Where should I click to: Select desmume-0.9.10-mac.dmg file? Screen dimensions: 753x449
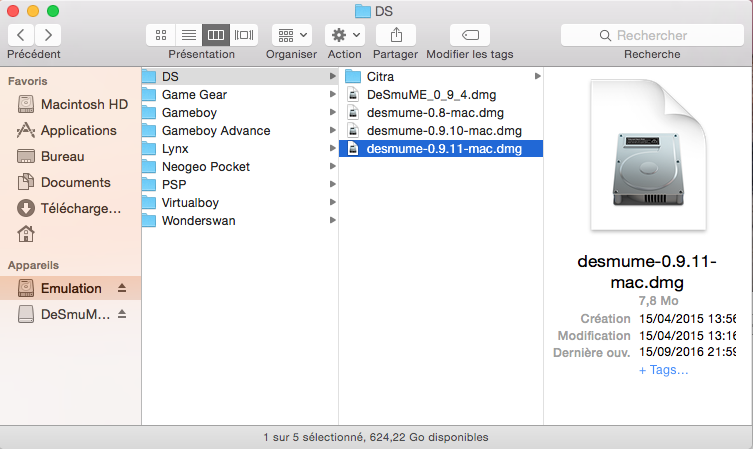point(441,131)
